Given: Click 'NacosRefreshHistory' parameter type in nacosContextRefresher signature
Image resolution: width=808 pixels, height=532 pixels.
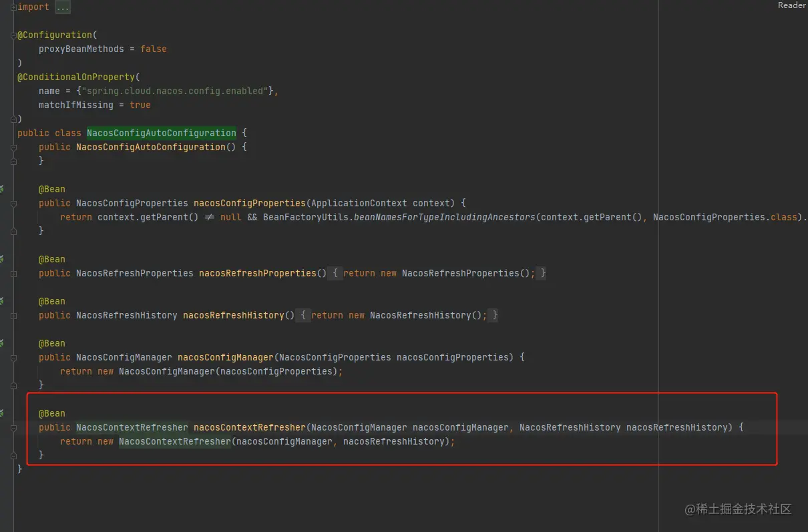Looking at the screenshot, I should tap(570, 427).
